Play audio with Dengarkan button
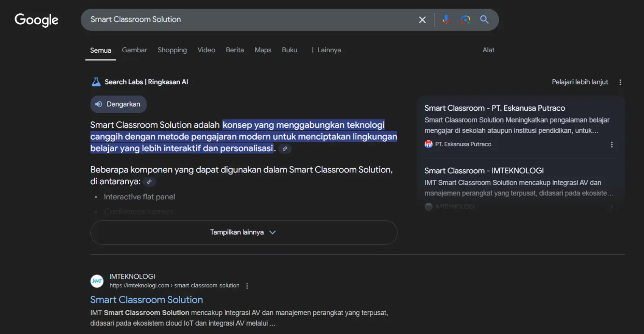Image resolution: width=644 pixels, height=334 pixels. pyautogui.click(x=119, y=104)
